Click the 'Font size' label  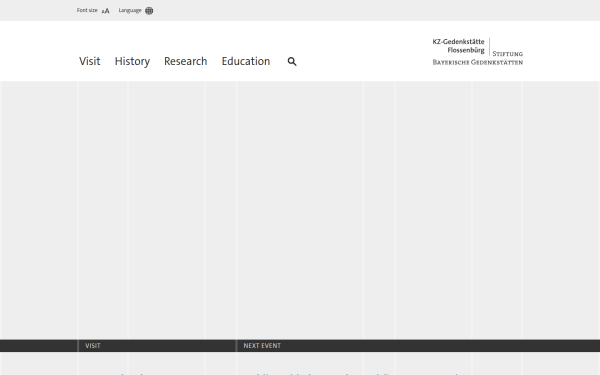(87, 10)
